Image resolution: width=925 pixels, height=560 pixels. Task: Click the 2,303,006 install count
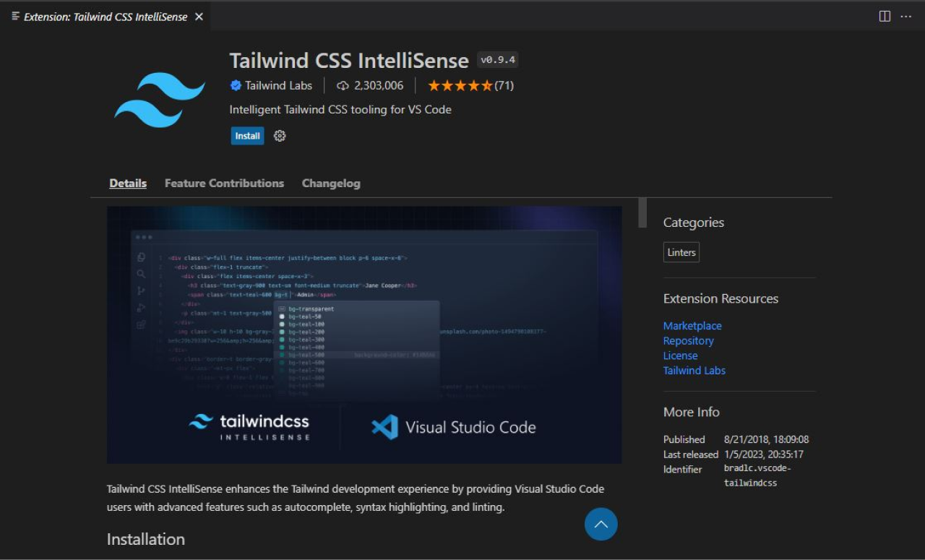(x=379, y=85)
